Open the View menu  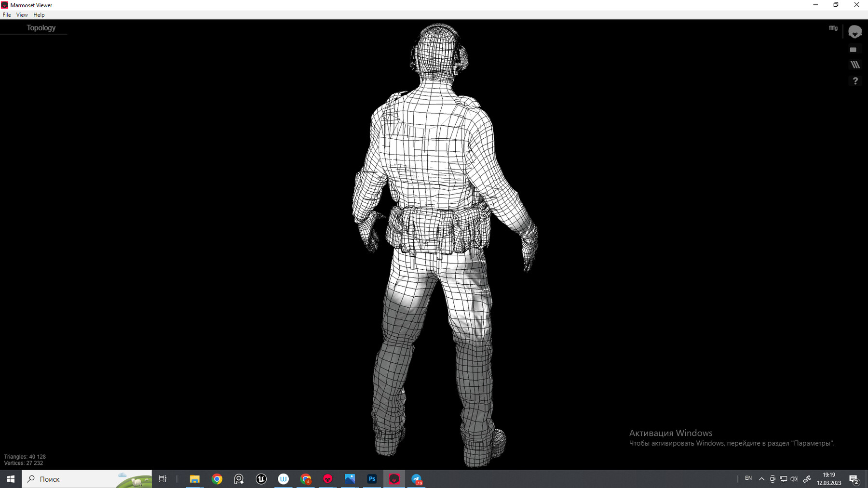[x=22, y=14]
